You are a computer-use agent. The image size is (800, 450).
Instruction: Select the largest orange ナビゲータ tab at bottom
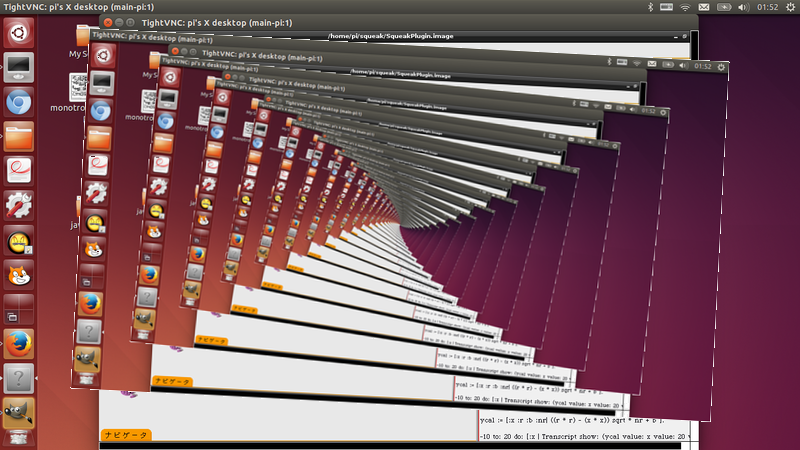[126, 435]
